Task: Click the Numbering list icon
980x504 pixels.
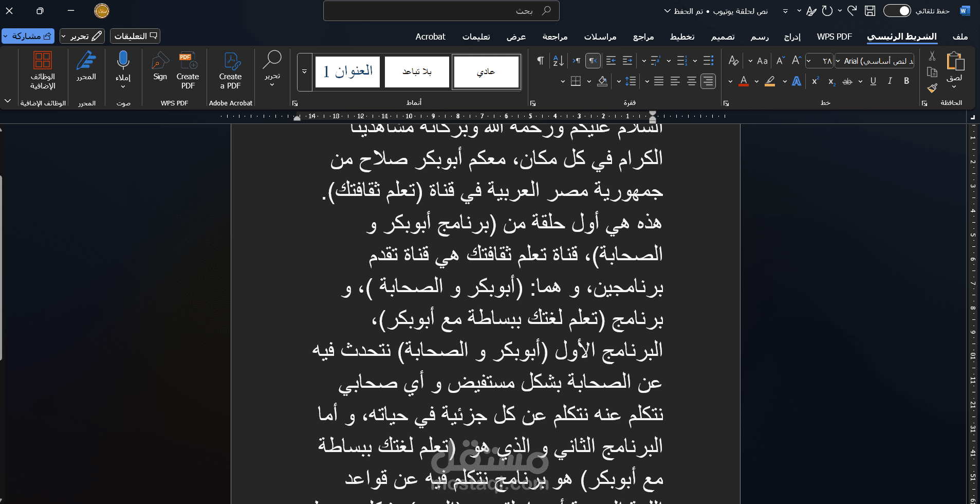Action: [x=682, y=61]
